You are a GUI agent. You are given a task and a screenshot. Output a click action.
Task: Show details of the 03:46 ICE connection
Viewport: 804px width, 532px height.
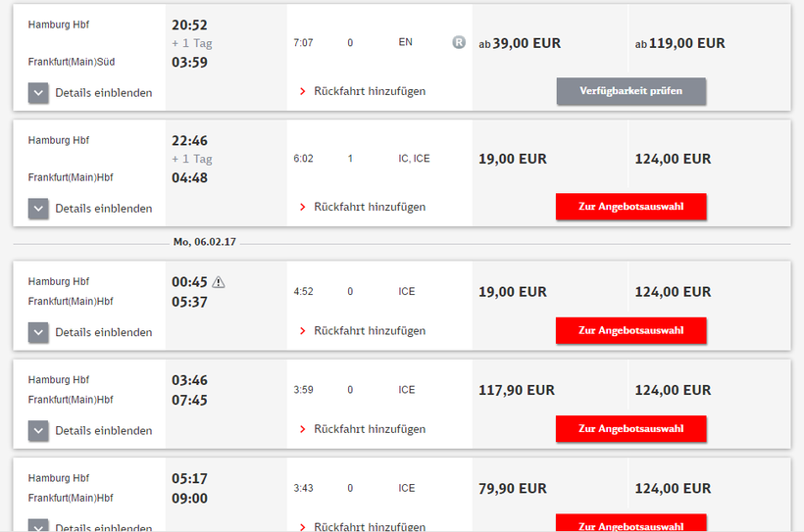tap(91, 430)
